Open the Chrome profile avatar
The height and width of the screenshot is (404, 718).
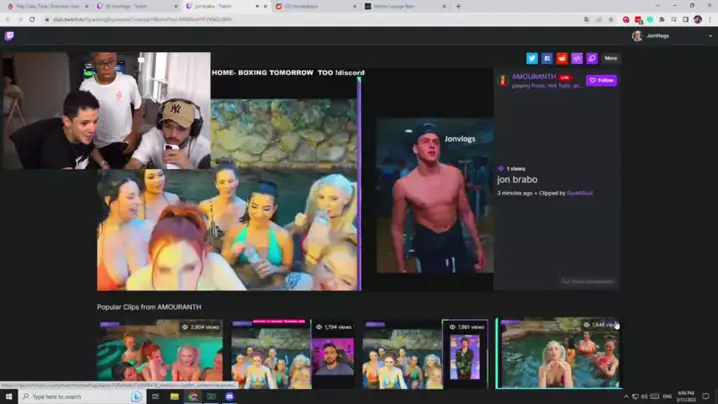coord(698,20)
